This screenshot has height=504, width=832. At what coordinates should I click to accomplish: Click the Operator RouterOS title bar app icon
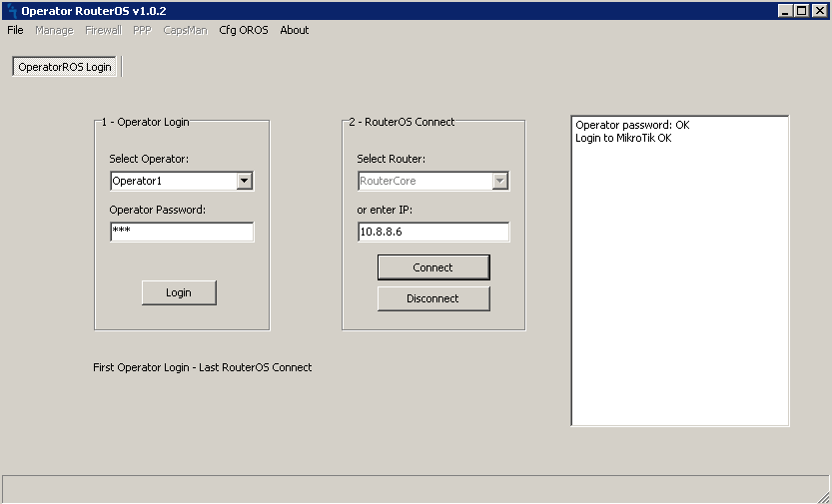pyautogui.click(x=12, y=11)
